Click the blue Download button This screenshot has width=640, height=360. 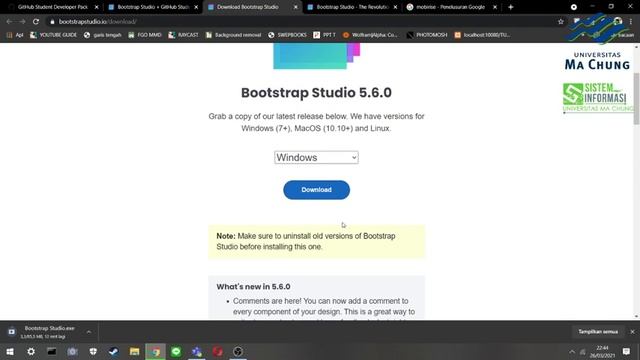click(x=316, y=190)
